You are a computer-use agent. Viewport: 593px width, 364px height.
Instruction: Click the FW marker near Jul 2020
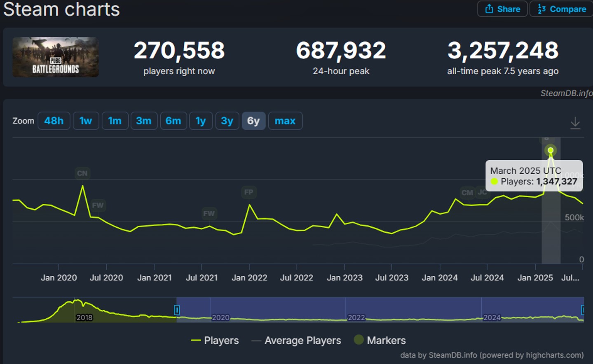98,205
